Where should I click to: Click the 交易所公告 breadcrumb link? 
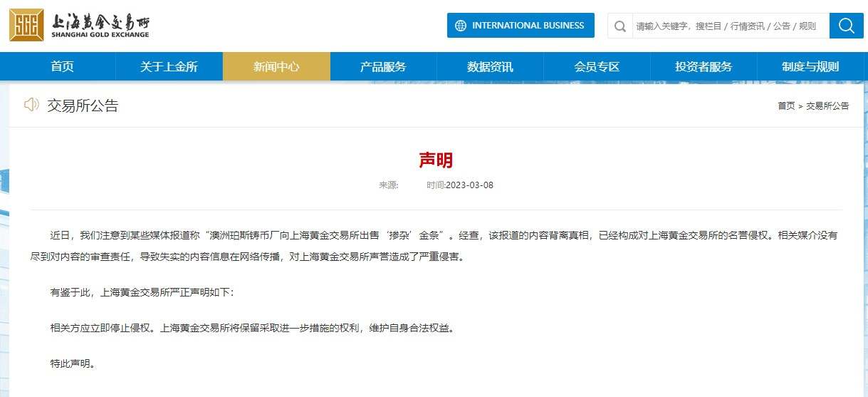pos(827,106)
